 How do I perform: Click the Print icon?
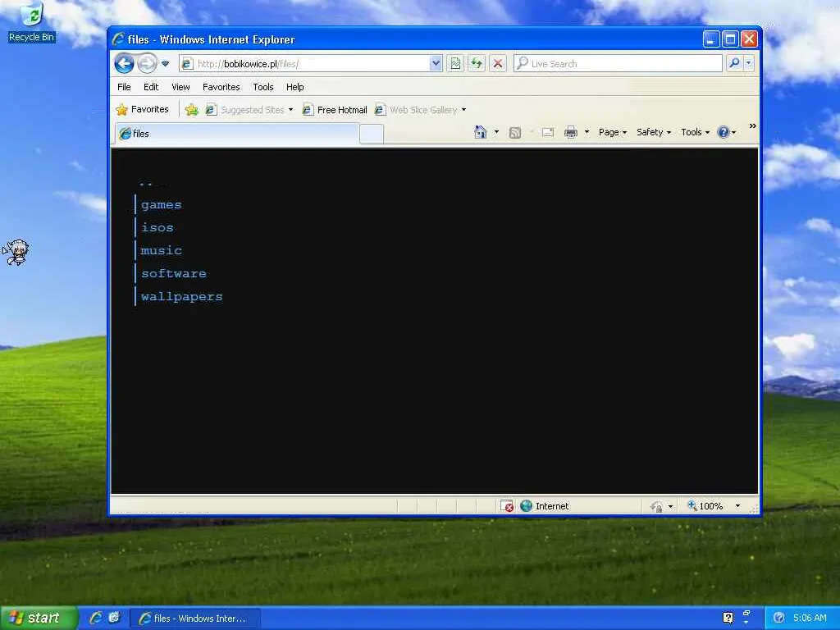pos(571,132)
